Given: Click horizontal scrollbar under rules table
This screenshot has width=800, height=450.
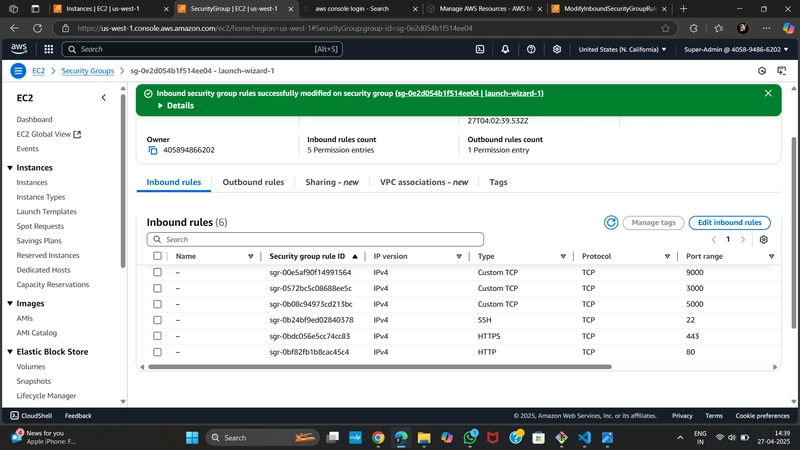Looking at the screenshot, I should [x=379, y=367].
